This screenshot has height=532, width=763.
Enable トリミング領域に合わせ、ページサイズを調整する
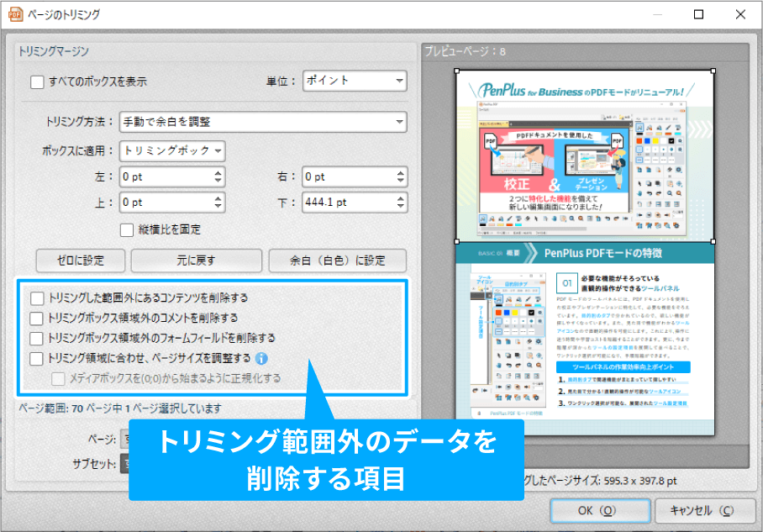[x=36, y=359]
